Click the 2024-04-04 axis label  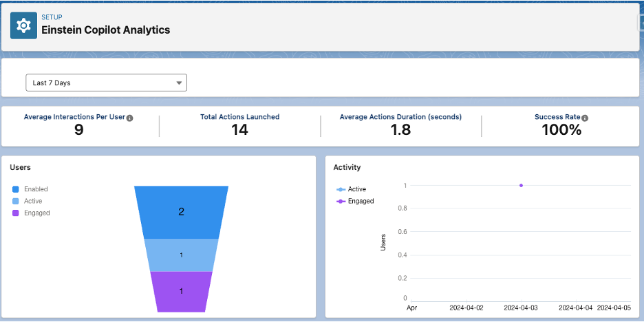[x=575, y=308]
